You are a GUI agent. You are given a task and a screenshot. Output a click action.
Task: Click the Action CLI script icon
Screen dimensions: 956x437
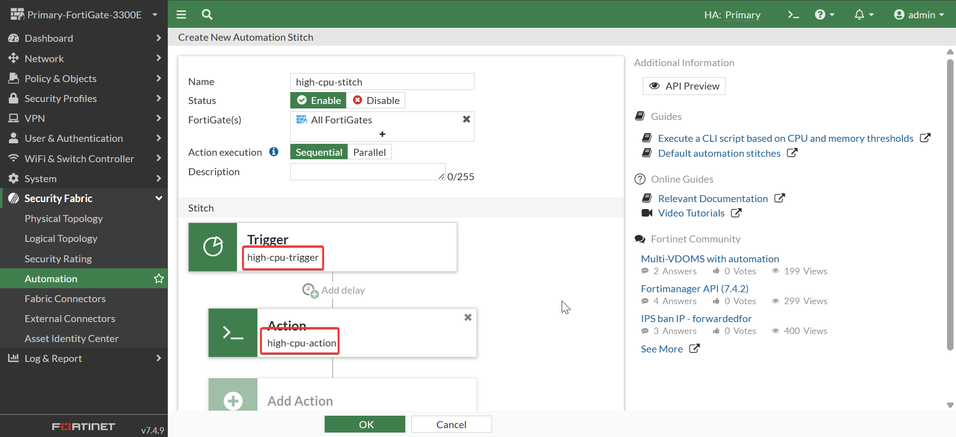233,332
